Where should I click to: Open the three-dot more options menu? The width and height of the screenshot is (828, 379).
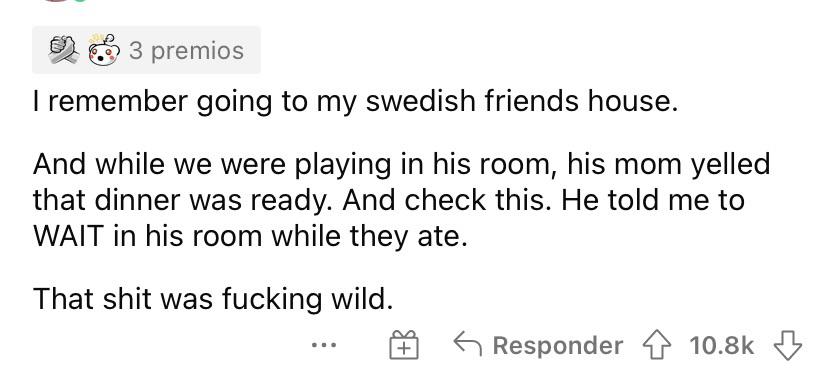[324, 346]
